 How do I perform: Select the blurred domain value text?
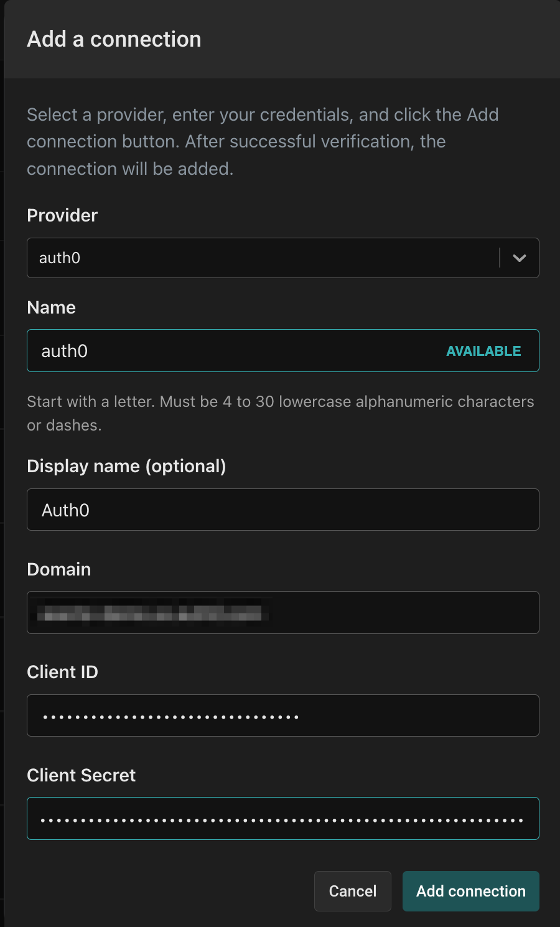click(153, 611)
